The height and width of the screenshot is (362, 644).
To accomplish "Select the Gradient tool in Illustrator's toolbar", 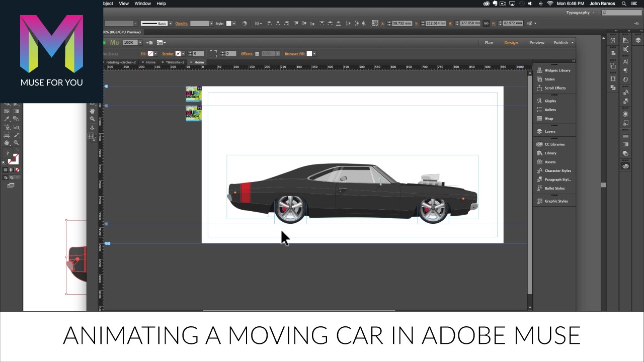I will [x=16, y=111].
